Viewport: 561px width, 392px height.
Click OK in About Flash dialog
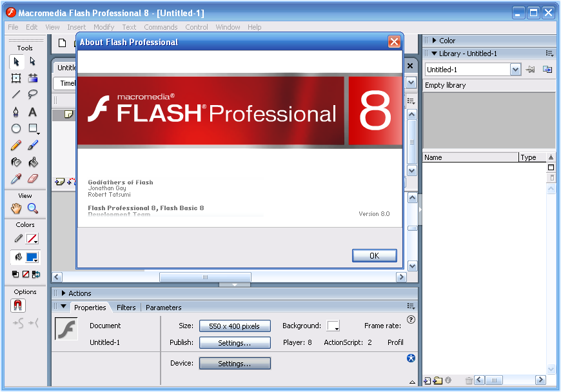pos(375,256)
